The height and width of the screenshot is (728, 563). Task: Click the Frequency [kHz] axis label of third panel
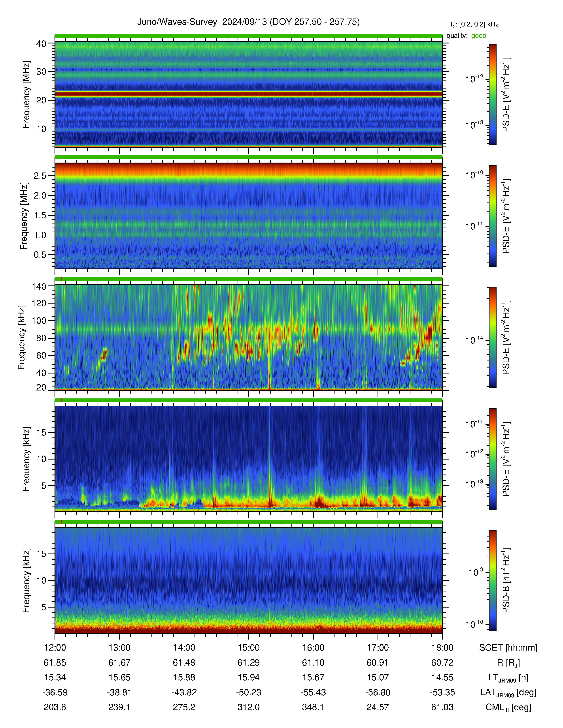coord(21,337)
